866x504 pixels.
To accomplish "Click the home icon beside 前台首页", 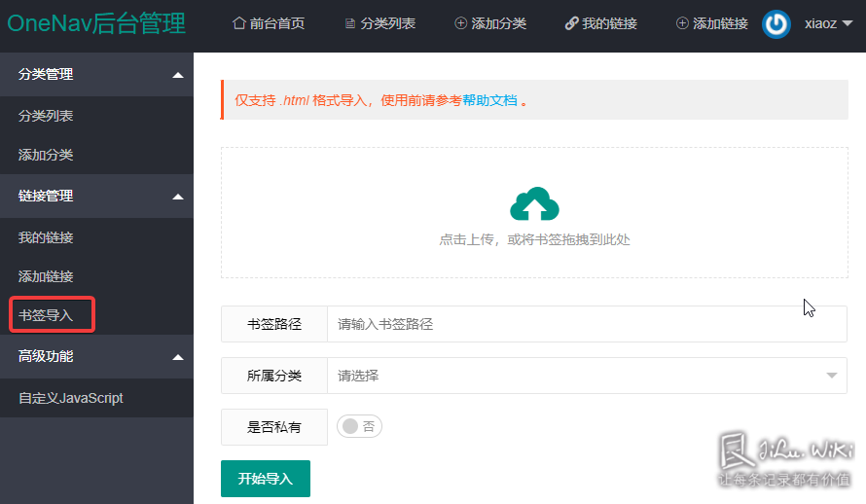I will [x=239, y=23].
